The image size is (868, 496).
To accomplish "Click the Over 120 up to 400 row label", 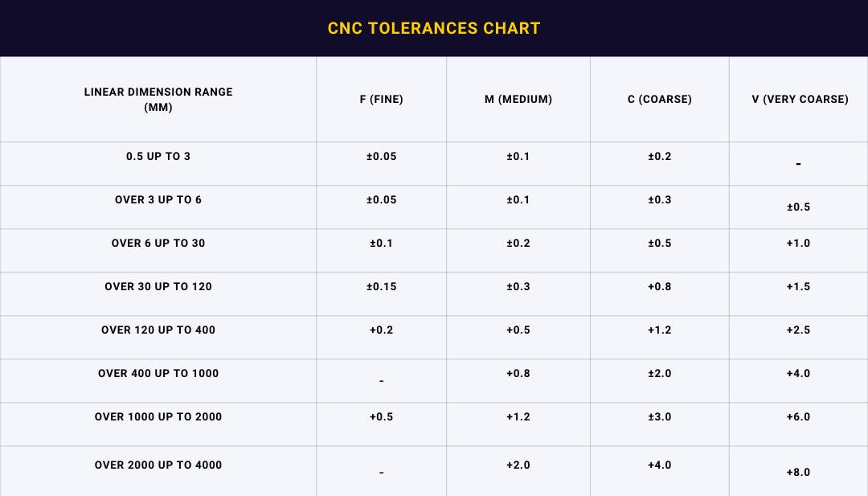I will pos(158,330).
